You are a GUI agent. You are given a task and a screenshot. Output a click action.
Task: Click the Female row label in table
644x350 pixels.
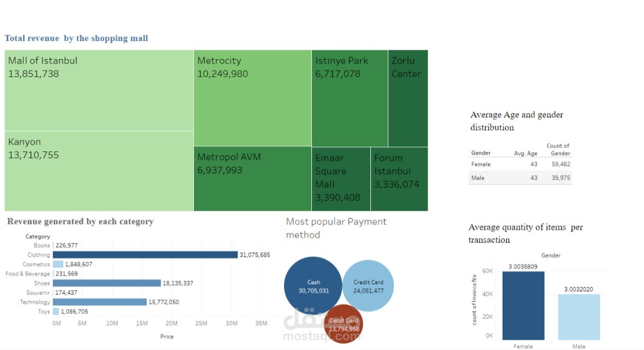481,164
